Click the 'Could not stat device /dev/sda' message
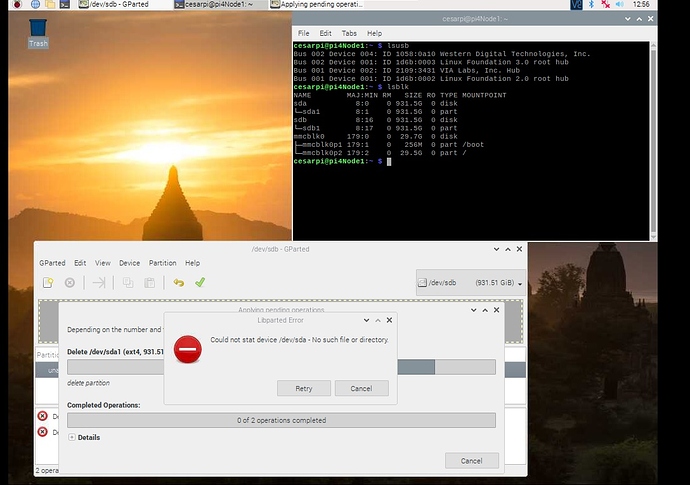The height and width of the screenshot is (485, 690). tap(299, 340)
